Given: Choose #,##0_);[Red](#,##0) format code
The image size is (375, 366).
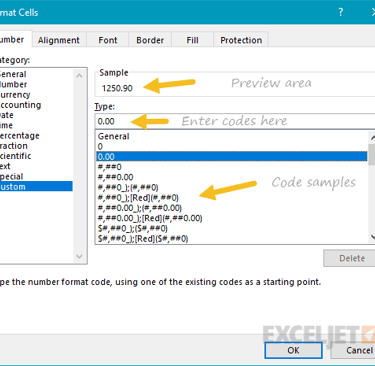Looking at the screenshot, I should click(x=232, y=198).
